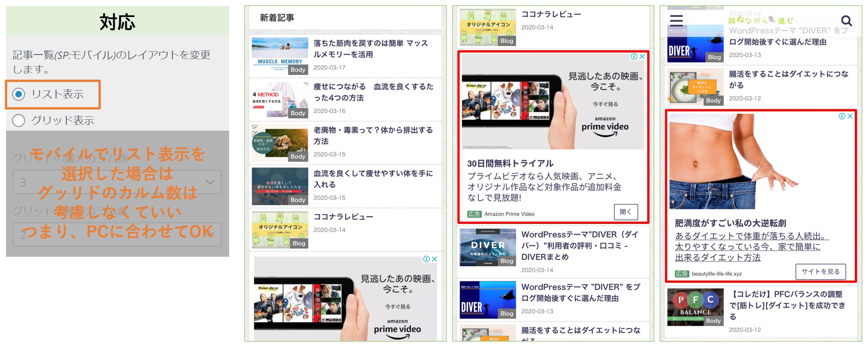Close the Amazon Prime Video ad in red frame
This screenshot has width=868, height=350.
point(642,57)
